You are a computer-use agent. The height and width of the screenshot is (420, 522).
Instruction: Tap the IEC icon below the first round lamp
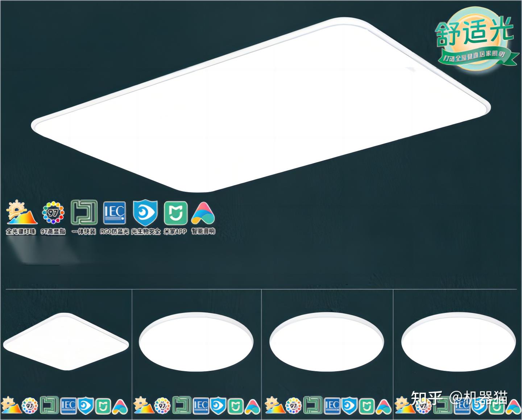point(200,406)
